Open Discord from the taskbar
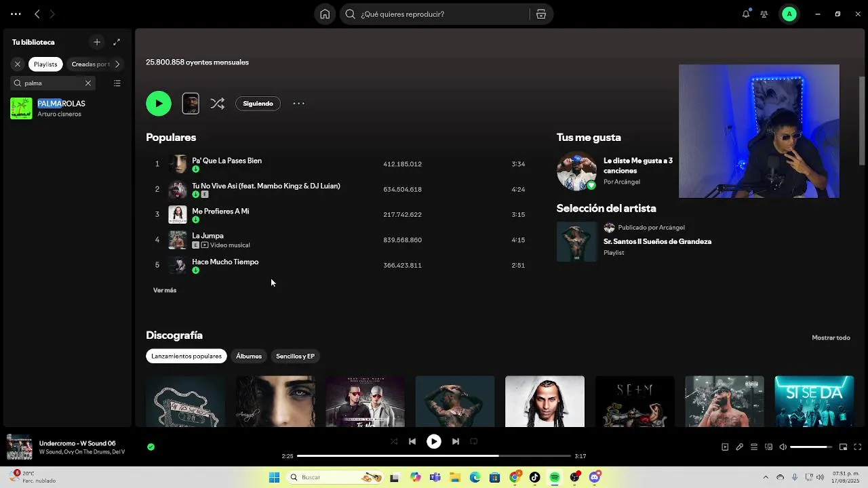Viewport: 868px width, 488px height. [x=595, y=477]
